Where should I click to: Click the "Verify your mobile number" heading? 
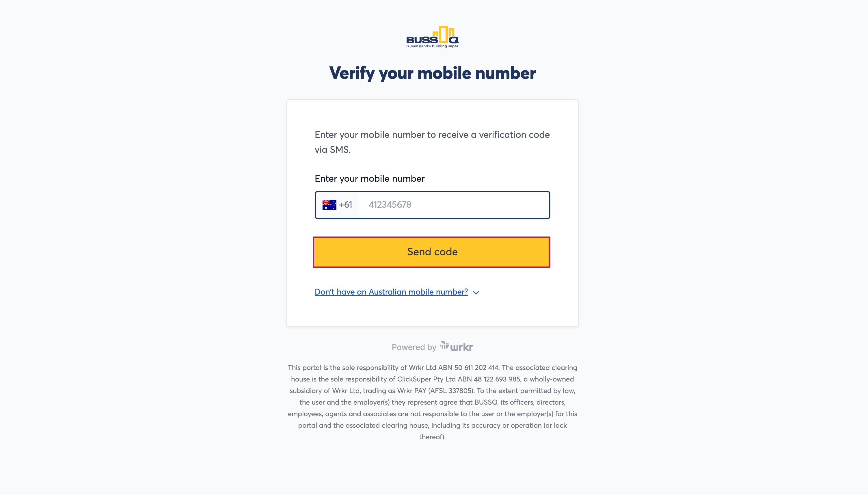pyautogui.click(x=432, y=73)
